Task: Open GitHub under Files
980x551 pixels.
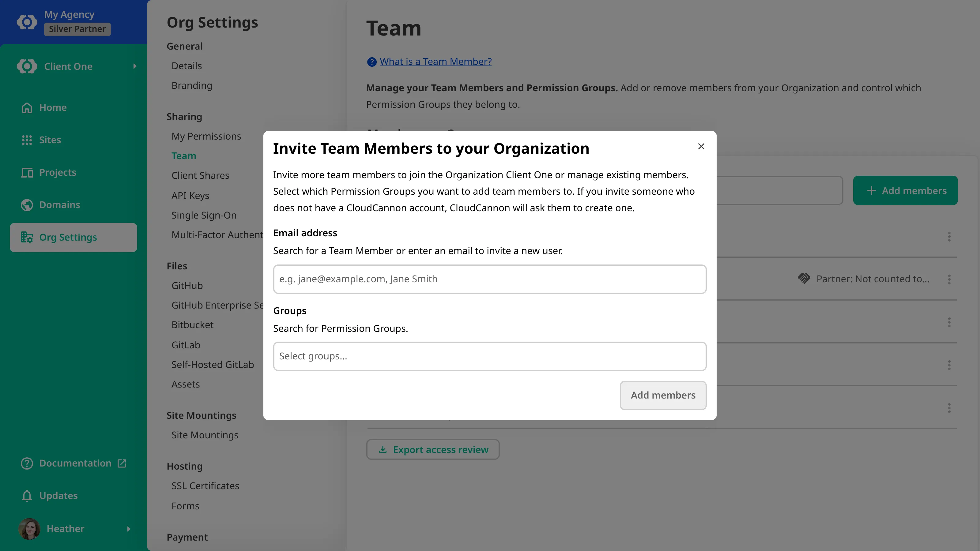Action: point(187,286)
